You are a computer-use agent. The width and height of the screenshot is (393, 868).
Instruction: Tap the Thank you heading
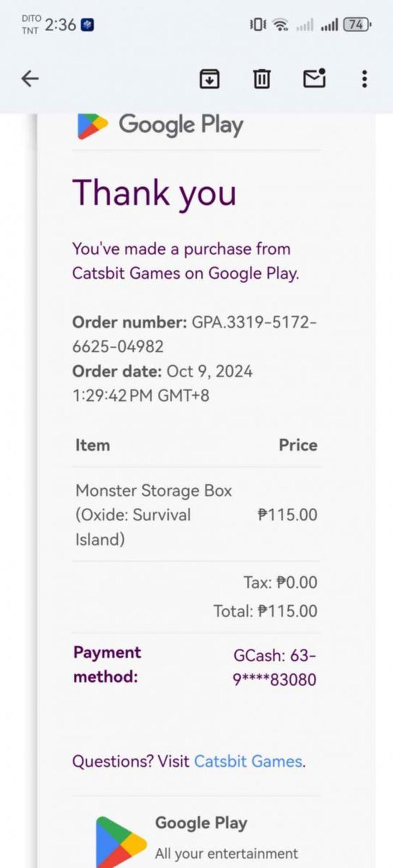click(154, 193)
